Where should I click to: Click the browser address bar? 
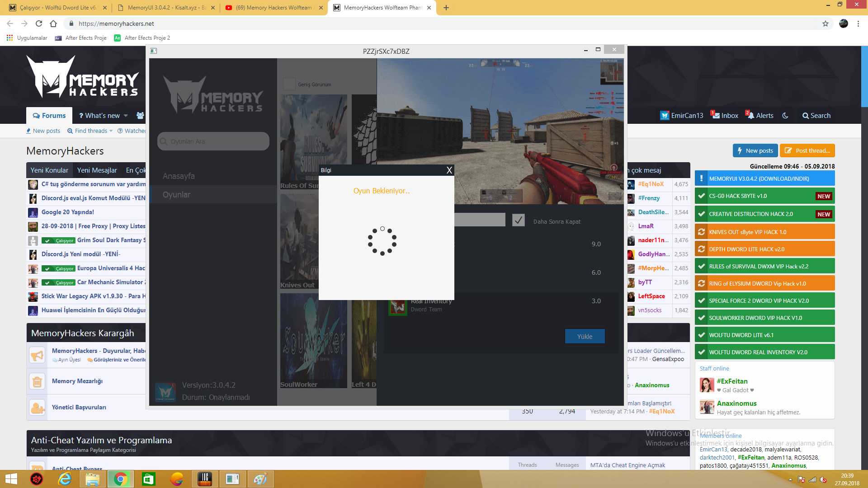click(448, 23)
